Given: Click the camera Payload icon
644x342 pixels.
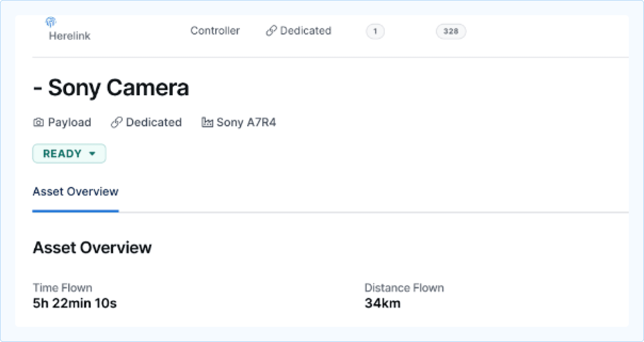Looking at the screenshot, I should tap(38, 122).
